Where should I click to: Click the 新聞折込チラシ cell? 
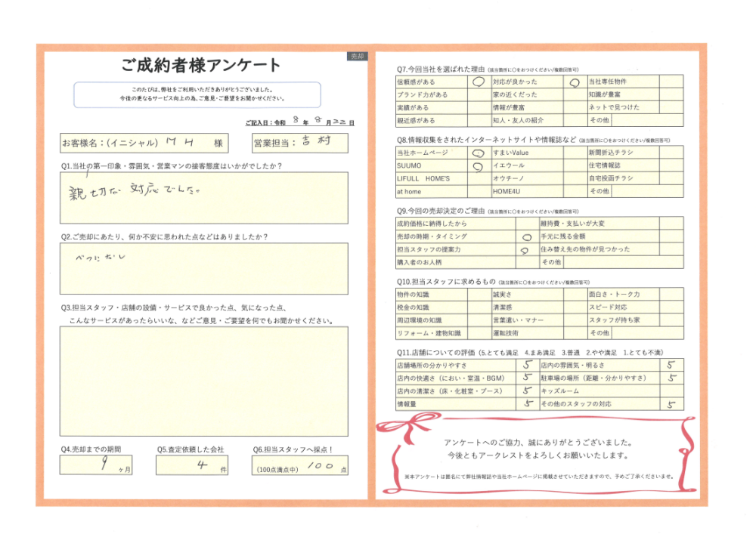click(624, 153)
